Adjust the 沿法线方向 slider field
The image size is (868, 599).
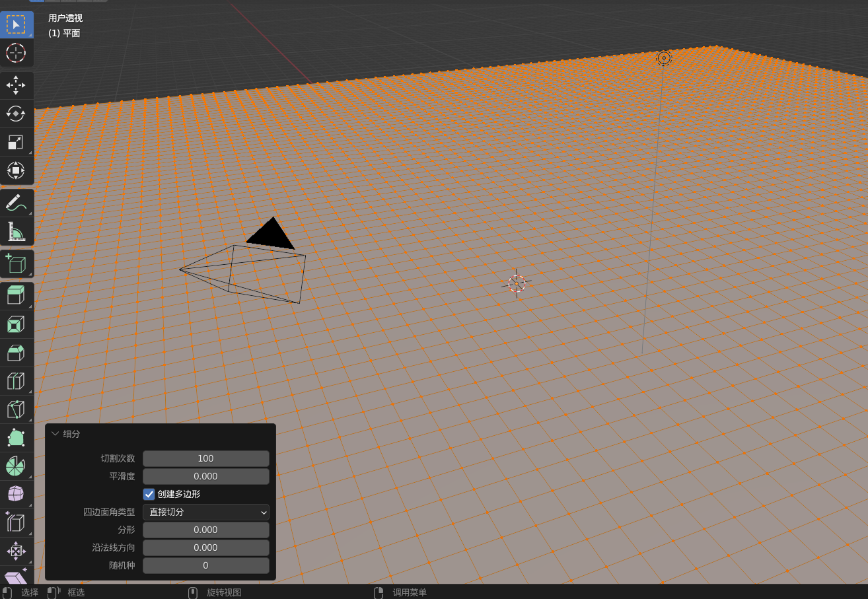[x=206, y=547]
